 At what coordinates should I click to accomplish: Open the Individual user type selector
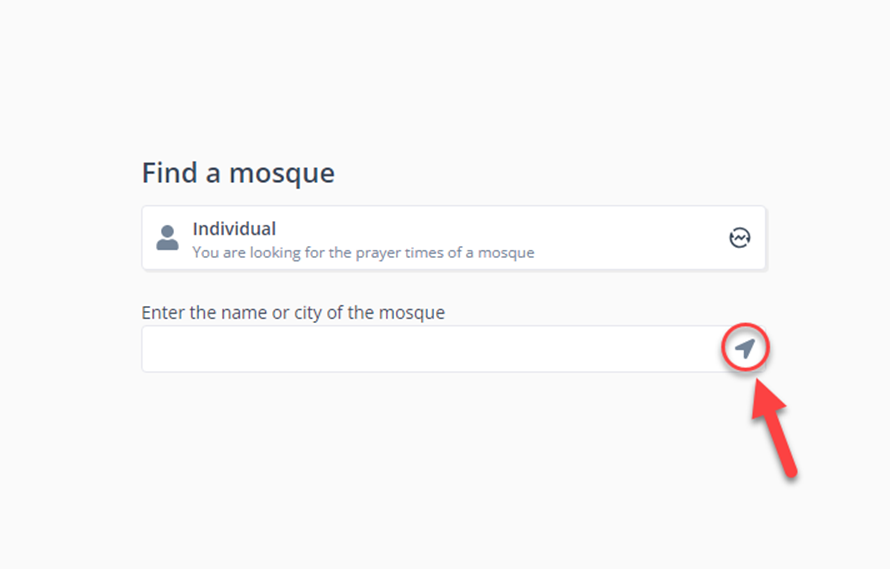point(453,238)
